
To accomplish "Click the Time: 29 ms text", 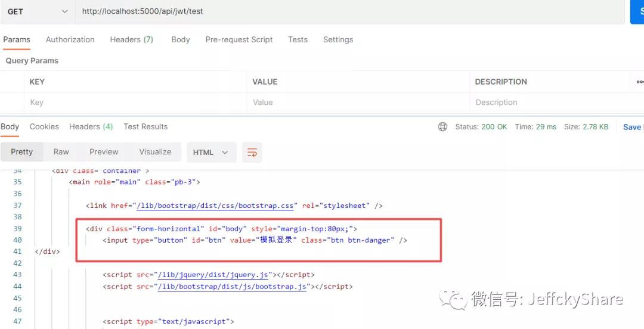I will click(x=535, y=127).
